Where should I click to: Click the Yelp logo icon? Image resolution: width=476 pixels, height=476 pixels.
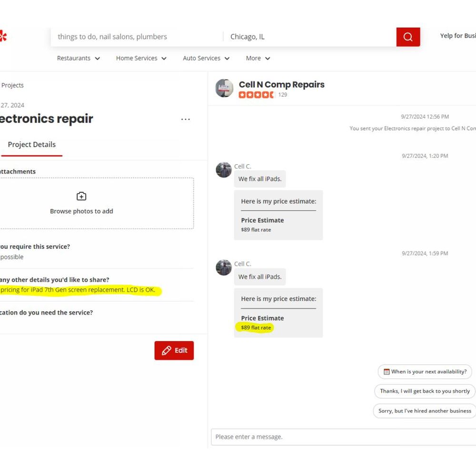[3, 36]
